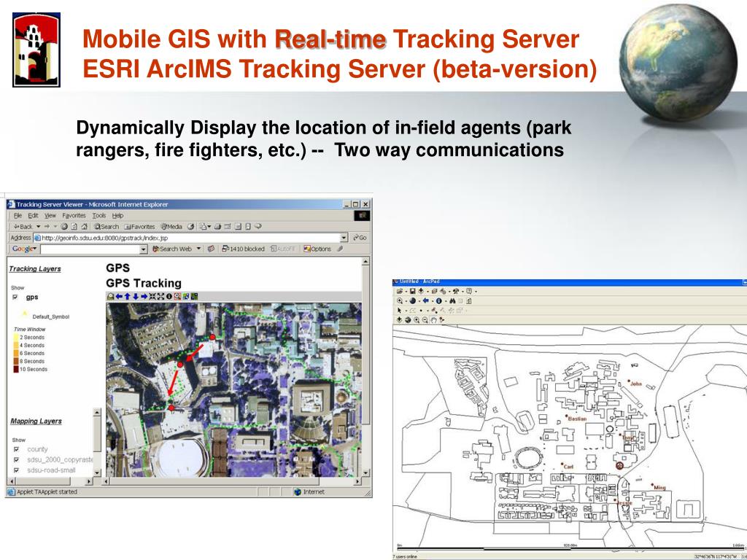This screenshot has width=747, height=560.
Task: Click the mapping layers list scroll down arrow
Action: 97,472
